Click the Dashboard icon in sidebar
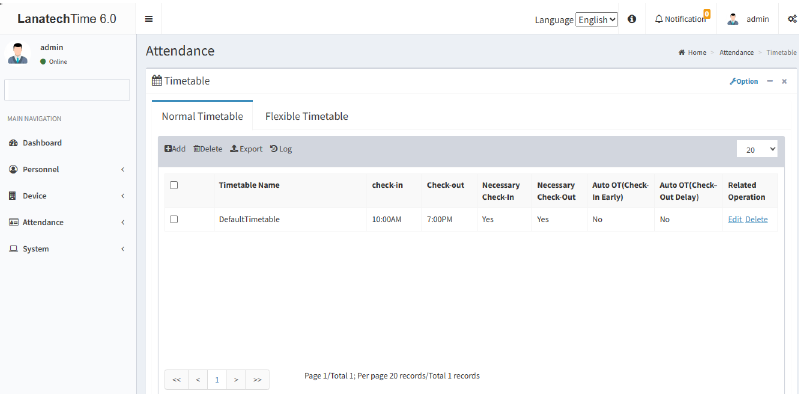This screenshot has width=800, height=397. coord(13,143)
